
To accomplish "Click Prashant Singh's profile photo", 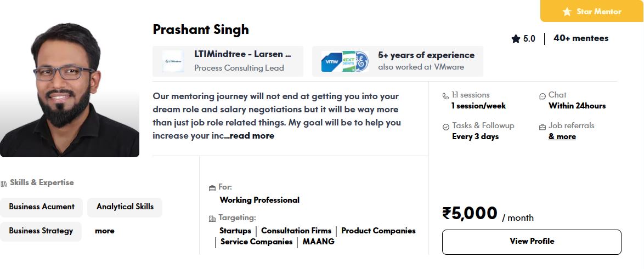I will click(x=70, y=89).
